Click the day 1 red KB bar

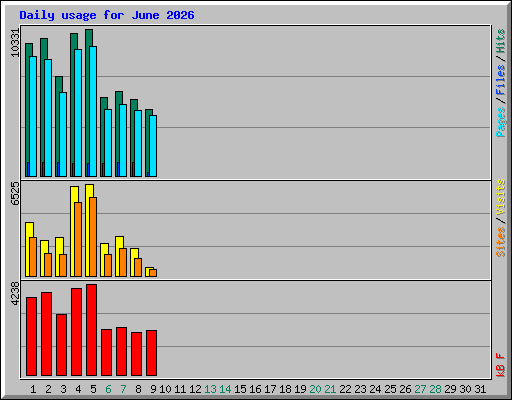click(x=32, y=337)
